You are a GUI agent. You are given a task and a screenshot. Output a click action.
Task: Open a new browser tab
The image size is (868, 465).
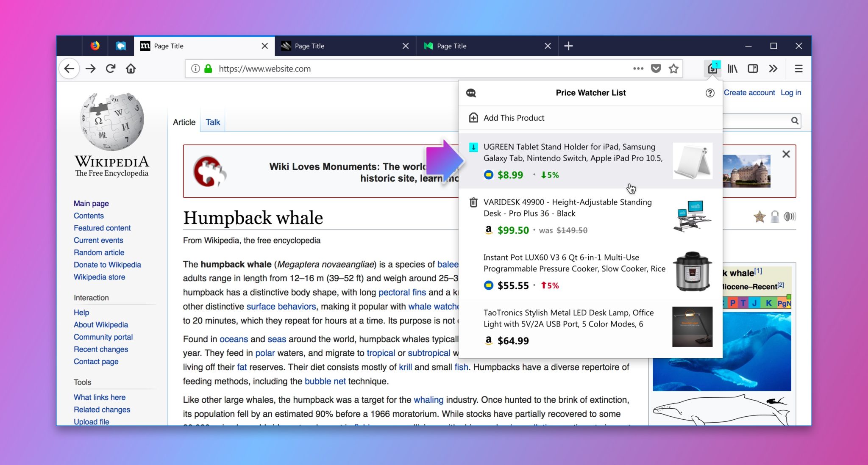click(x=568, y=46)
